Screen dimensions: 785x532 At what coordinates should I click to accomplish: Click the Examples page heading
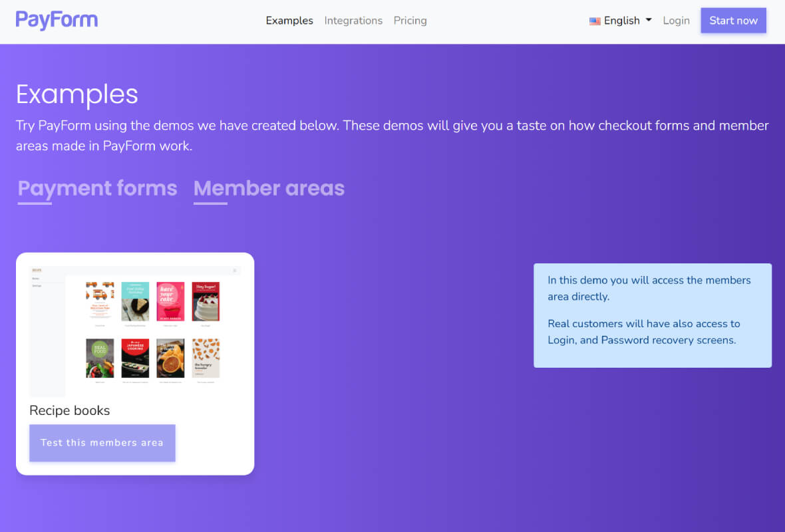pyautogui.click(x=77, y=94)
